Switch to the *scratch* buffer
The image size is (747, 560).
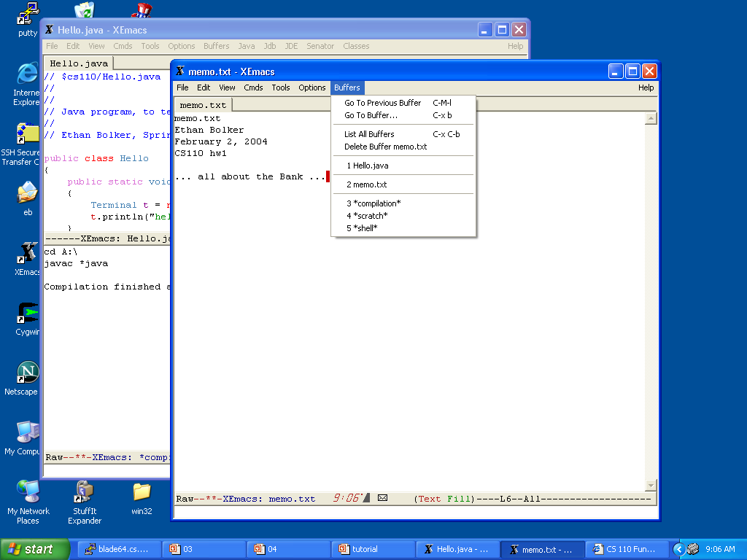pyautogui.click(x=403, y=216)
